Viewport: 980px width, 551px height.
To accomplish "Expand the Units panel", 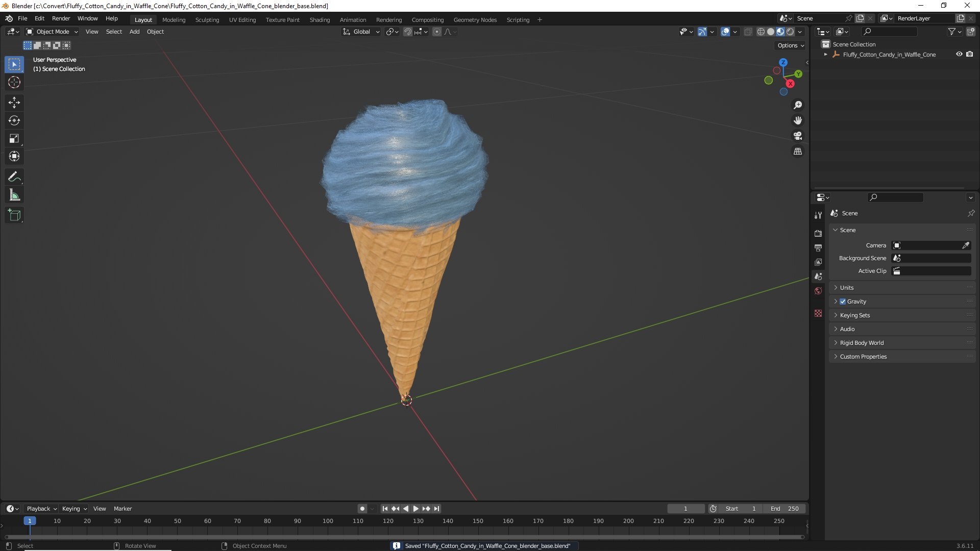I will pyautogui.click(x=902, y=288).
